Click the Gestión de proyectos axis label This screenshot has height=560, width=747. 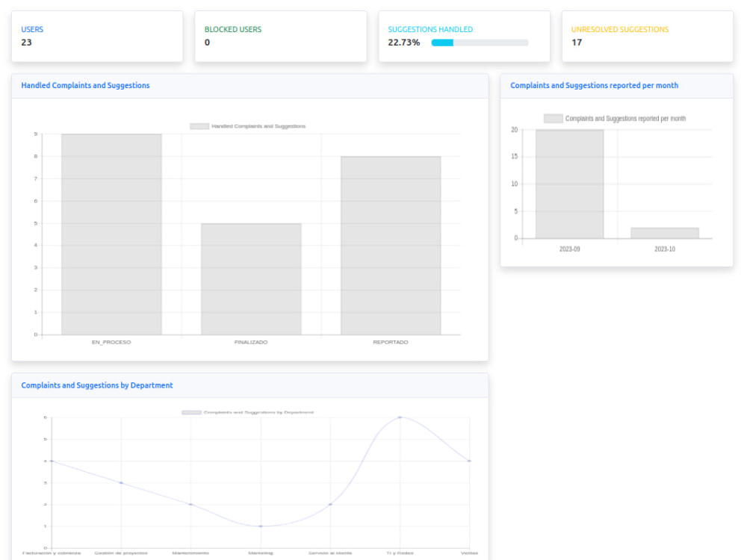121,553
